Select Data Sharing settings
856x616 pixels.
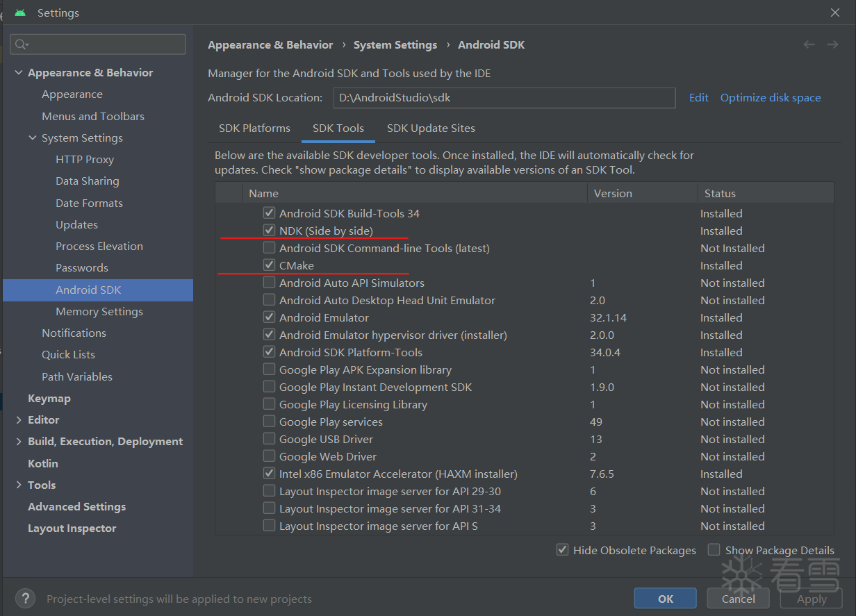click(88, 181)
